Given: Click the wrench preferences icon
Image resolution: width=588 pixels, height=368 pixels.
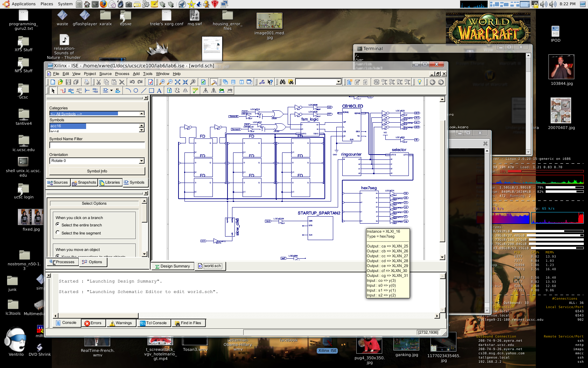Looking at the screenshot, I should 262,82.
